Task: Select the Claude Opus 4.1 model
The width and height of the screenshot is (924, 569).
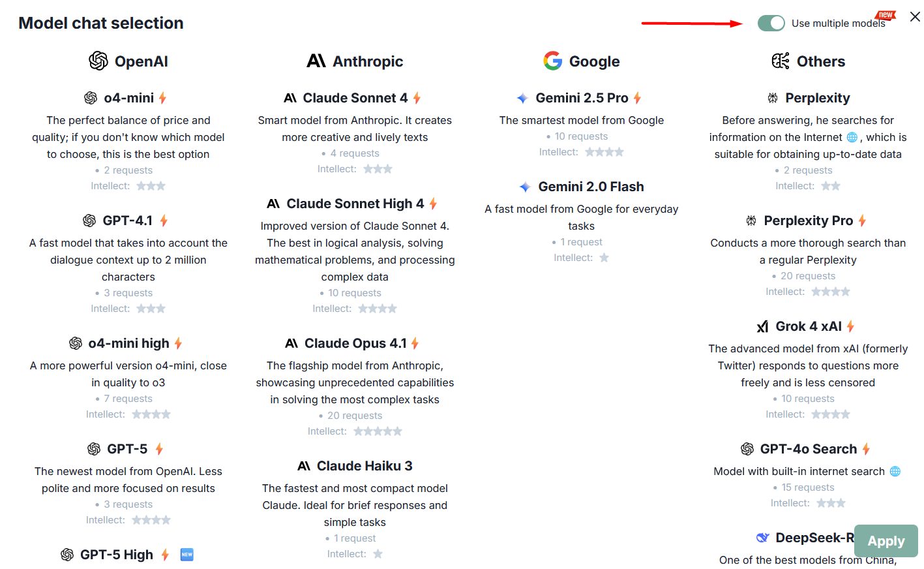Action: (x=355, y=343)
